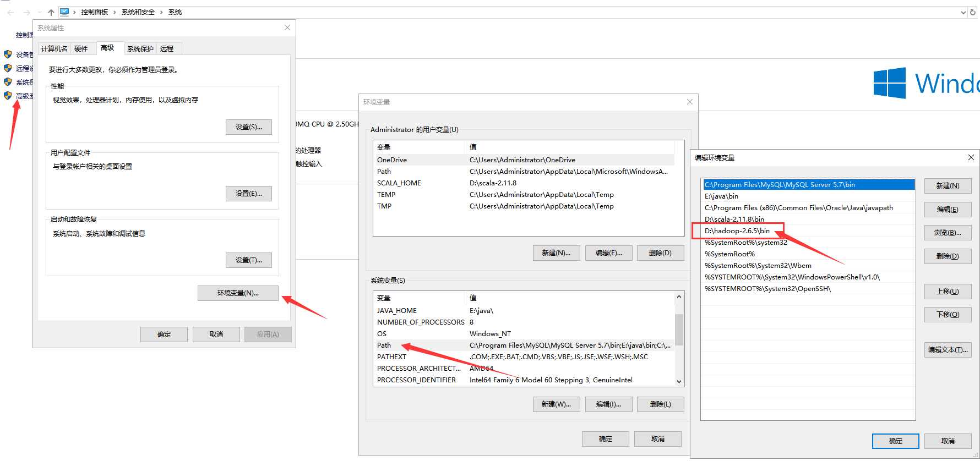The image size is (980, 461).
Task: Select D:\hadoop-2.6.5\bin entry
Action: (808, 231)
